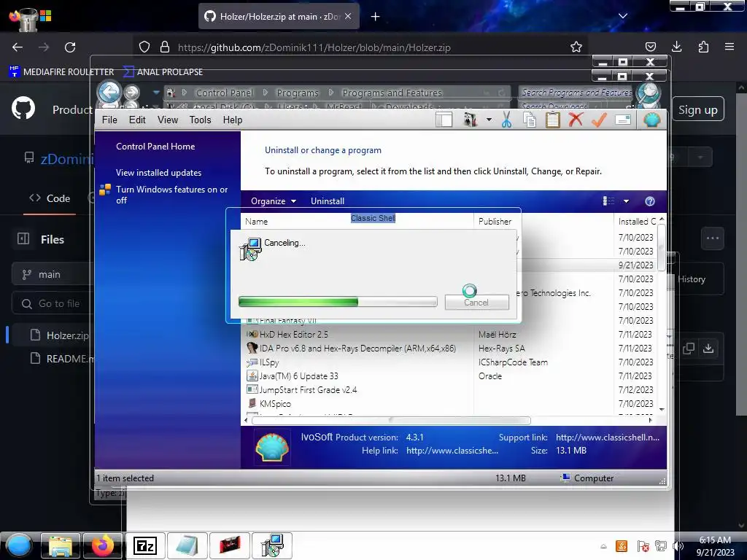Click the Firefox list all tabs chevron
This screenshot has width=747, height=560.
(623, 16)
